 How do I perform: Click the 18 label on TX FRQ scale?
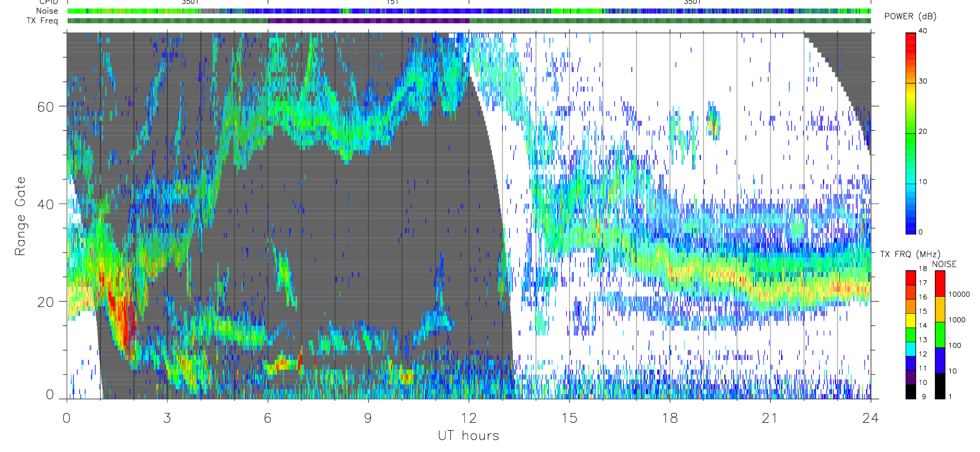[923, 269]
